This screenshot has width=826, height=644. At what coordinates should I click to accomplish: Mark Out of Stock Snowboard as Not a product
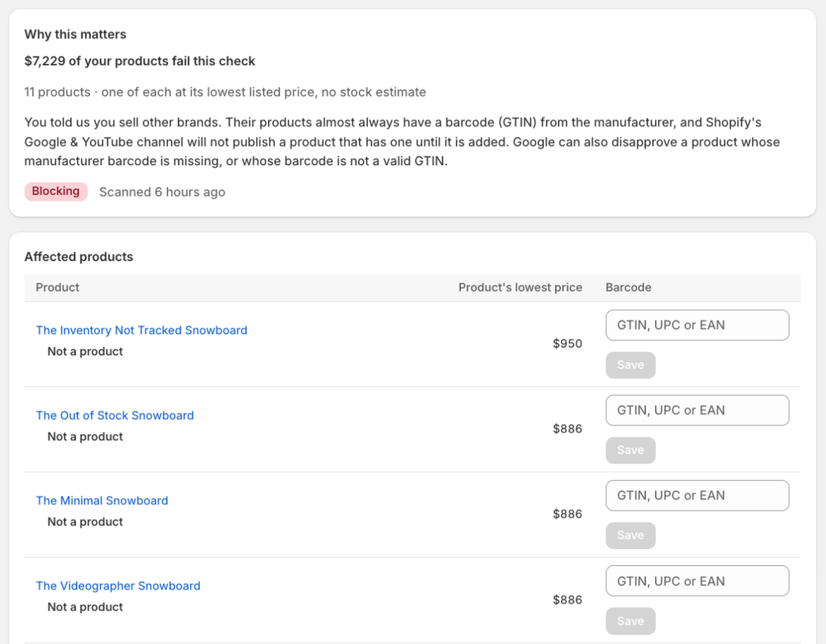pyautogui.click(x=85, y=437)
